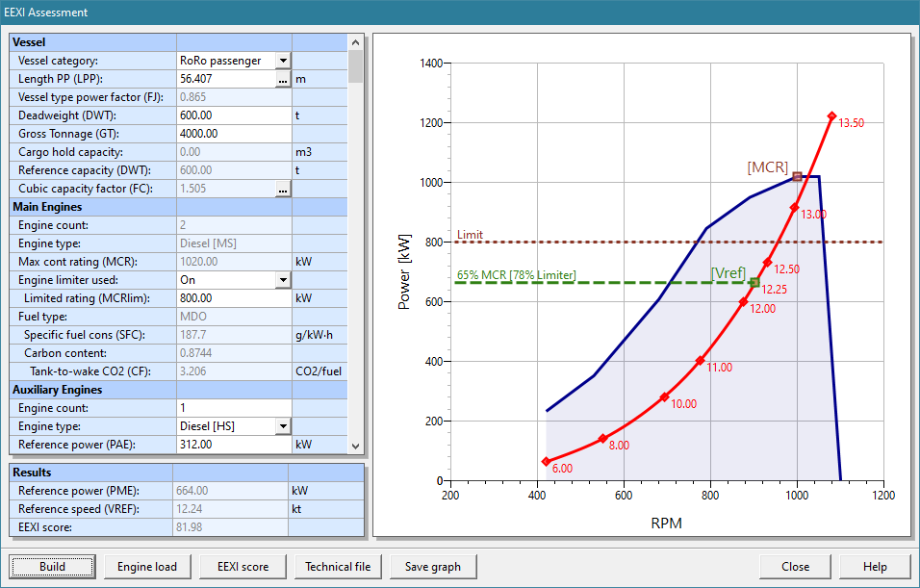Click the scroll down arrow of properties list
The height and width of the screenshot is (588, 920).
(x=356, y=446)
